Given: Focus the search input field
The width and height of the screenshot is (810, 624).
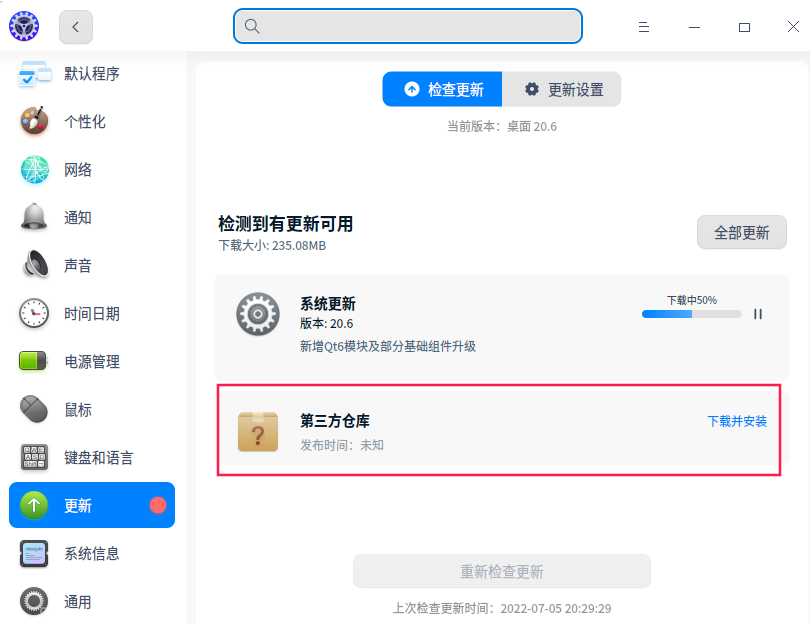Looking at the screenshot, I should (x=408, y=26).
